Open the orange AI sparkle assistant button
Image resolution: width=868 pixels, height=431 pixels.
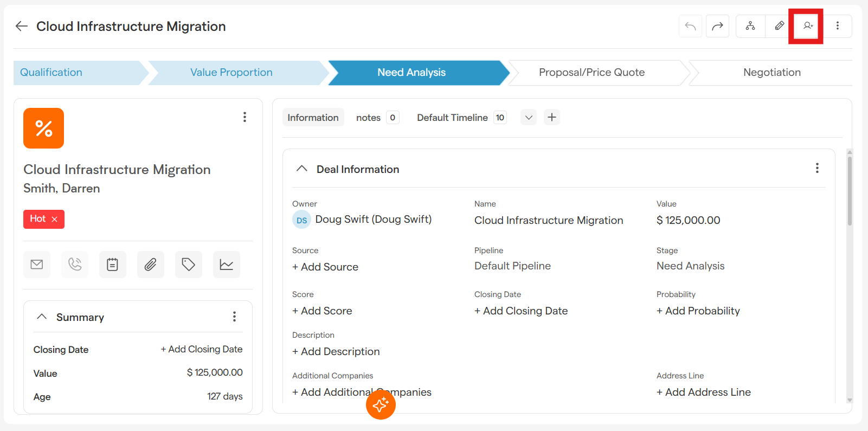pos(381,404)
